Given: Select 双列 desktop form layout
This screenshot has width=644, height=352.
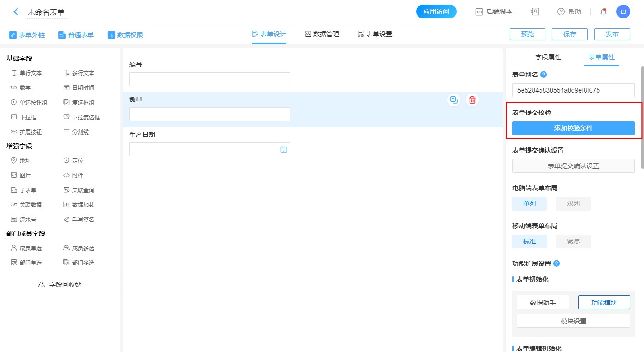Looking at the screenshot, I should coord(573,204).
